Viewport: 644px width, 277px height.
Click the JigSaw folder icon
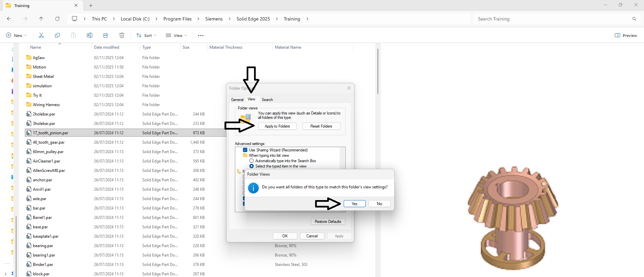29,57
